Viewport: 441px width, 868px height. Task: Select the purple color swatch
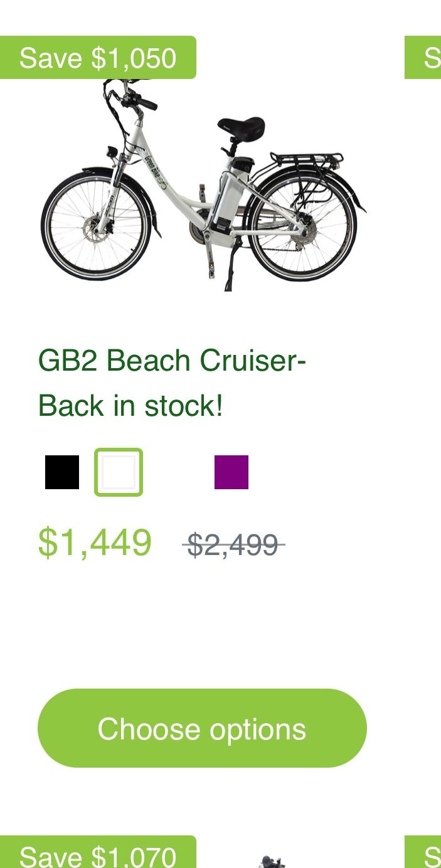[x=231, y=472]
